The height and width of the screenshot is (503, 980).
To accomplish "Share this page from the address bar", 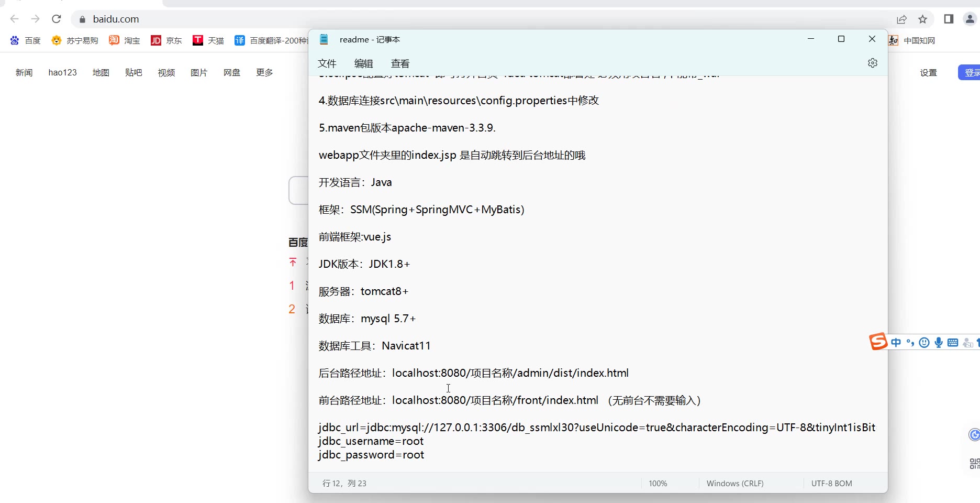I will 901,19.
